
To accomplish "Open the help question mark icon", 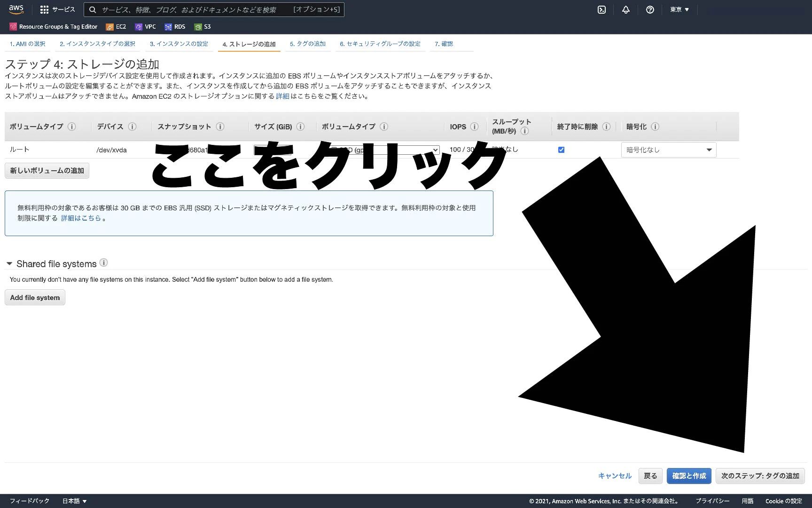I will 650,9.
